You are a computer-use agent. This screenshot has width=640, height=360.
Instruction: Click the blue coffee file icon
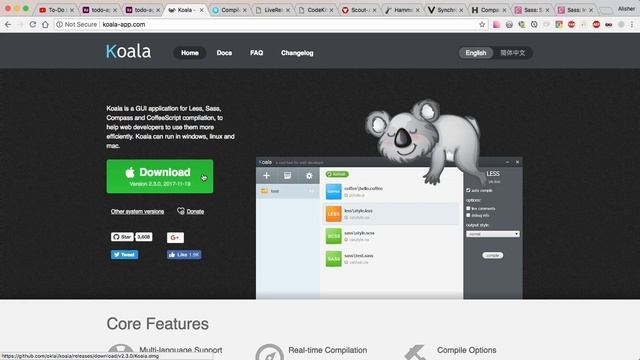[x=333, y=191]
